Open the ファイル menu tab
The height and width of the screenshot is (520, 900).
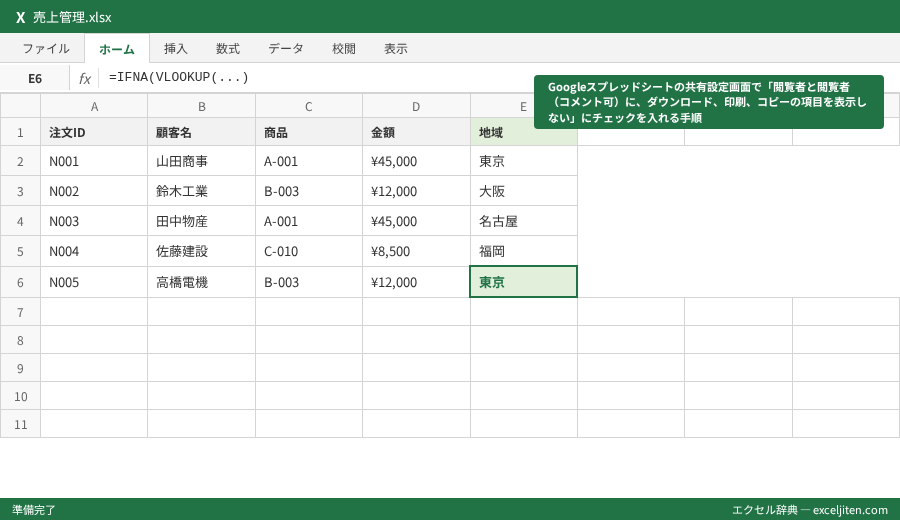coord(46,49)
